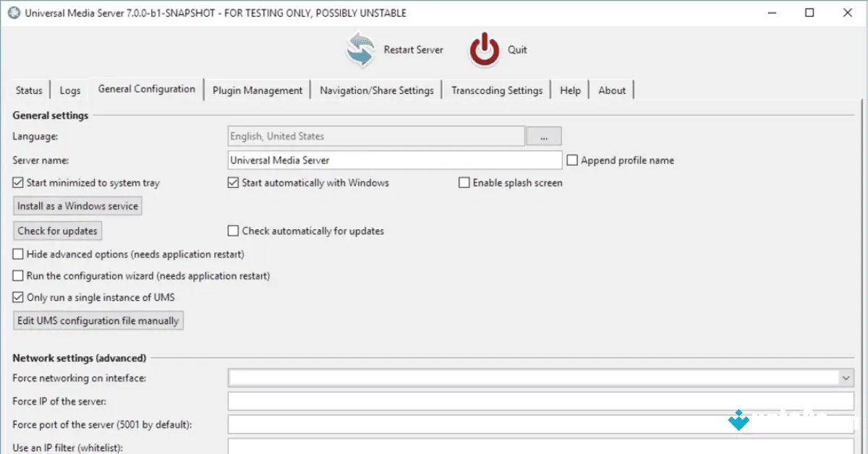
Task: Disable Start minimized to system tray
Action: point(17,182)
